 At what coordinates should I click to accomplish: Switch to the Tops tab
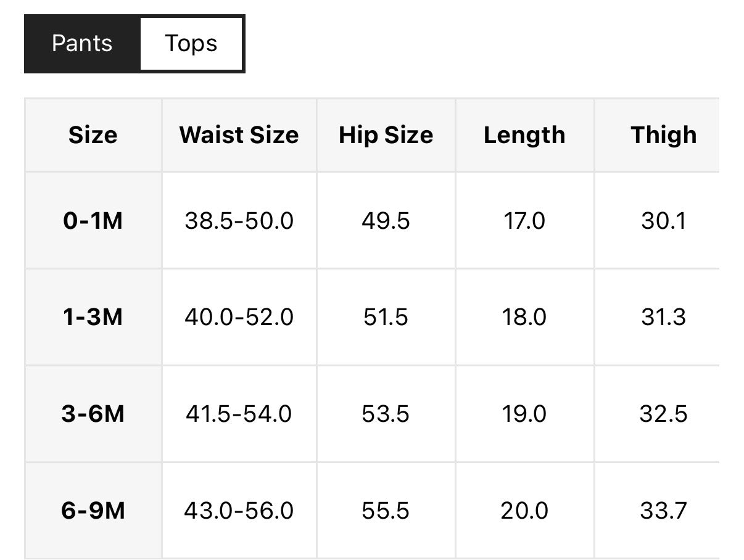[x=191, y=44]
